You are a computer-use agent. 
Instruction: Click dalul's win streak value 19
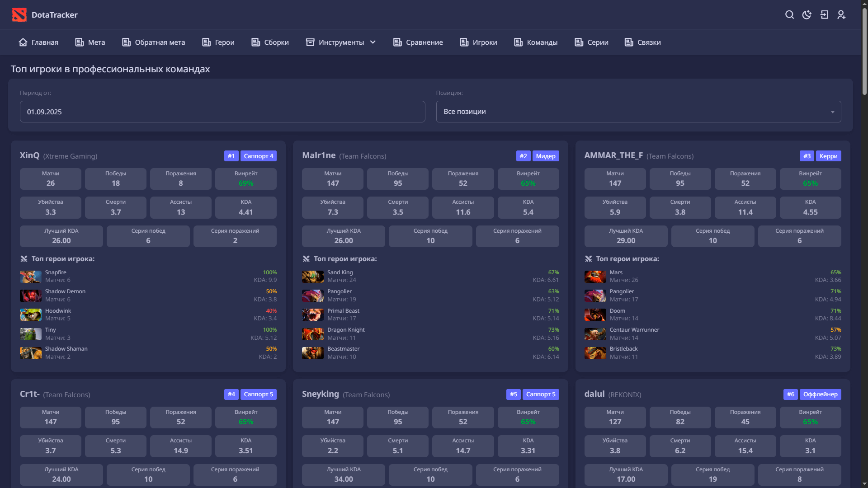713,479
